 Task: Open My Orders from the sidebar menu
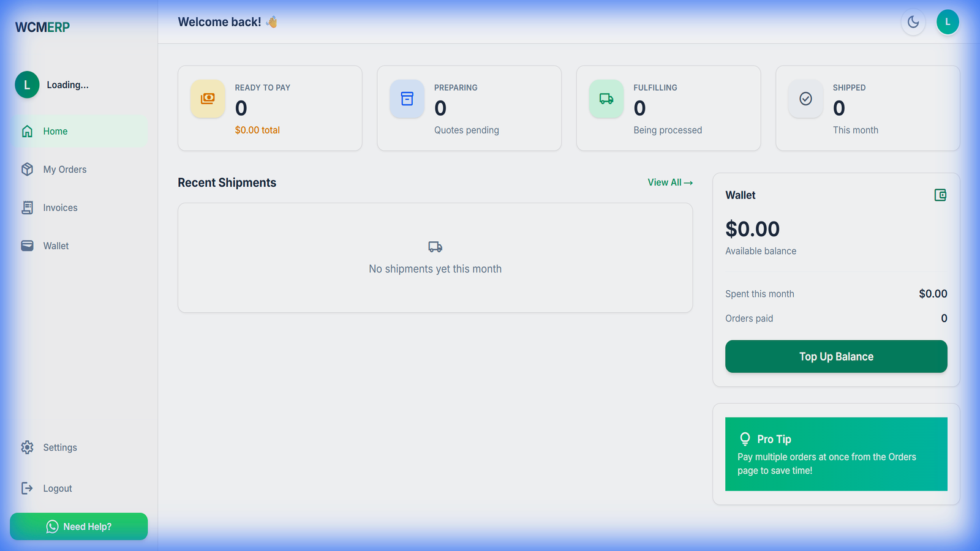point(65,169)
